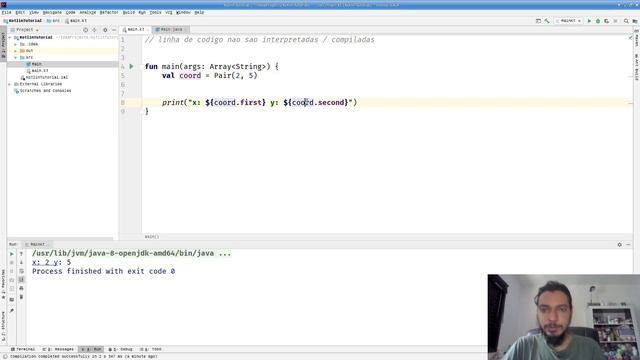Open Run panel settings gear

pyautogui.click(x=620, y=244)
